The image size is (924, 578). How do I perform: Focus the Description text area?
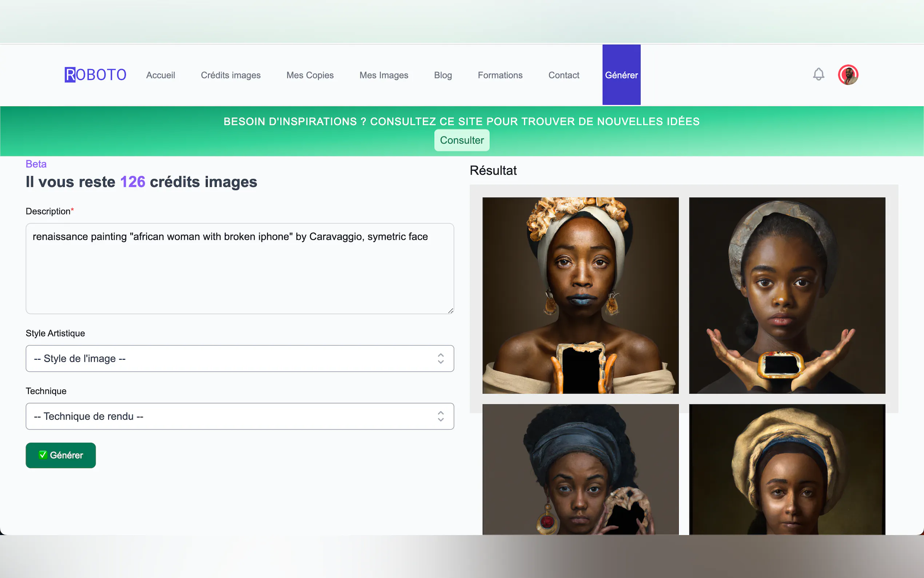[x=239, y=268]
